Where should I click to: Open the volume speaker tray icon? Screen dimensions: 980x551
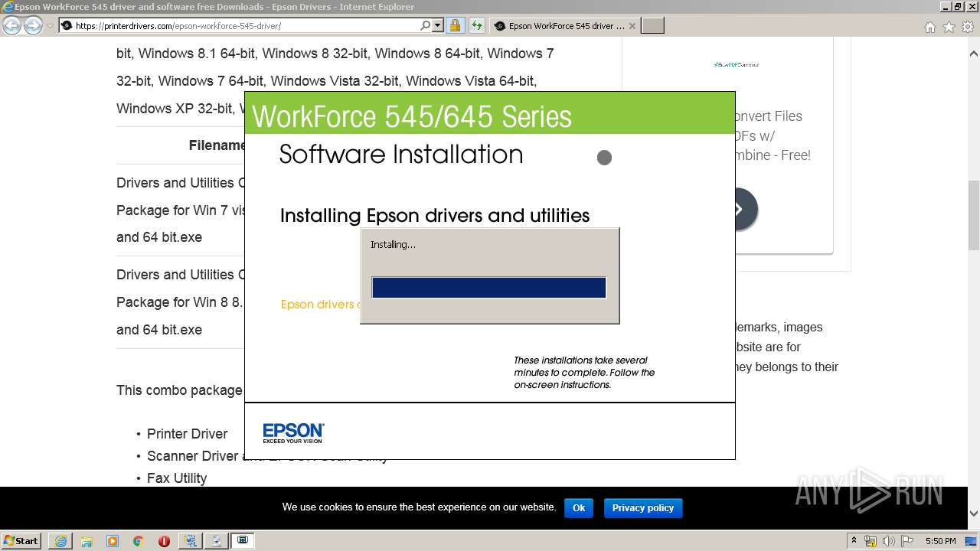pos(889,541)
